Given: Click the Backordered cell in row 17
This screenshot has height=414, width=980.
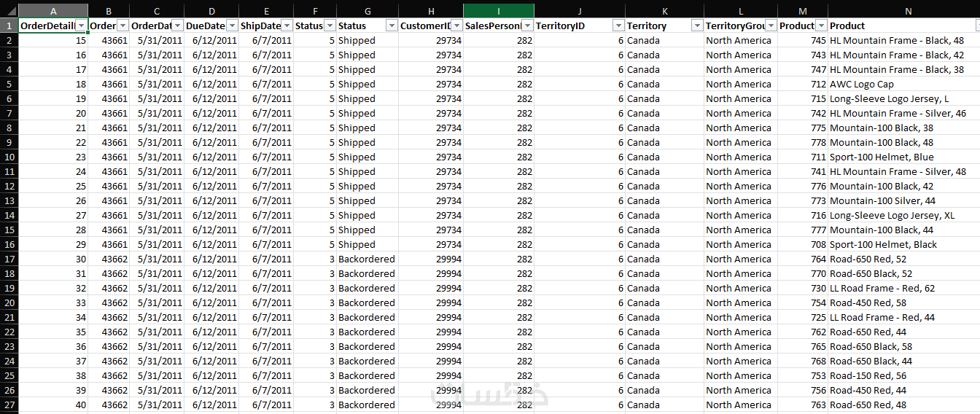Looking at the screenshot, I should 367,259.
